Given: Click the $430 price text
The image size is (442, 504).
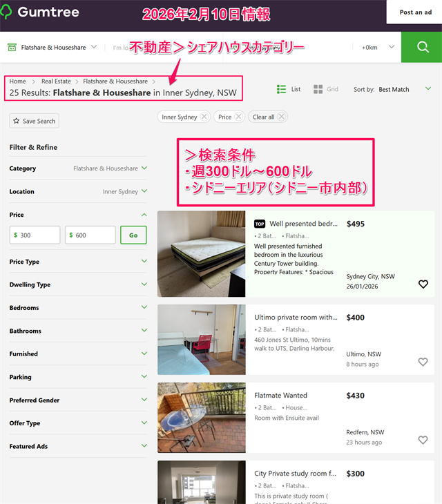Looking at the screenshot, I should coord(355,396).
